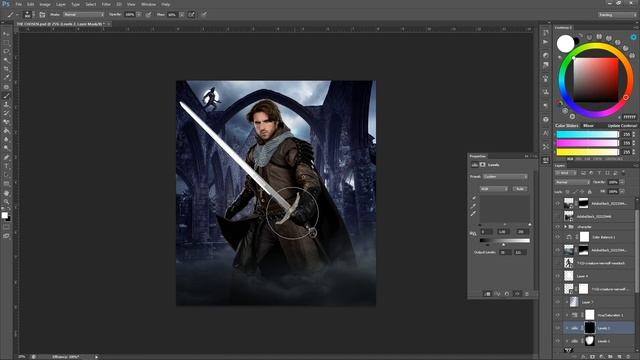
Task: Toggle adjustment visibility eye in Properties panel
Action: click(x=517, y=294)
